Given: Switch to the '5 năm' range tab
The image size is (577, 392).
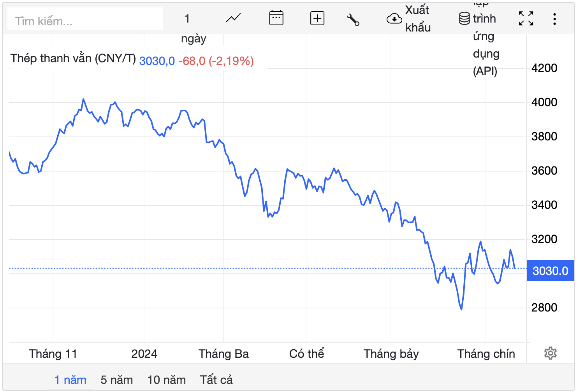Looking at the screenshot, I should coord(117,380).
